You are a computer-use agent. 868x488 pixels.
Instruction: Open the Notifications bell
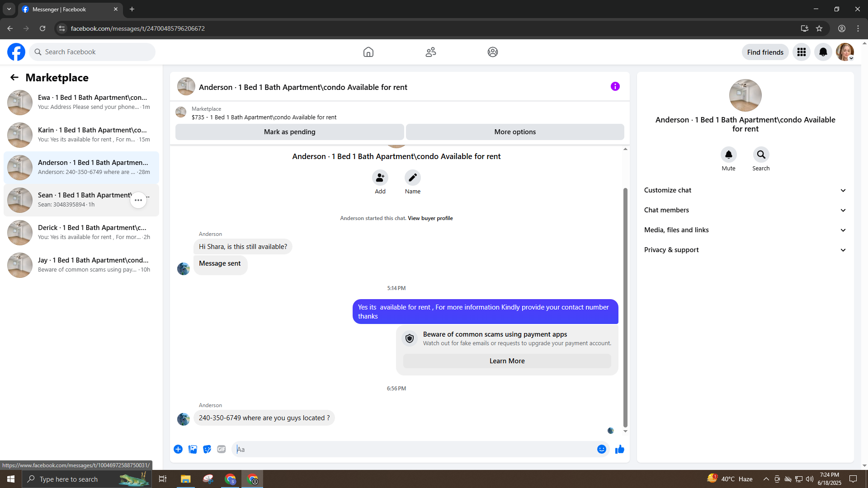(x=823, y=52)
